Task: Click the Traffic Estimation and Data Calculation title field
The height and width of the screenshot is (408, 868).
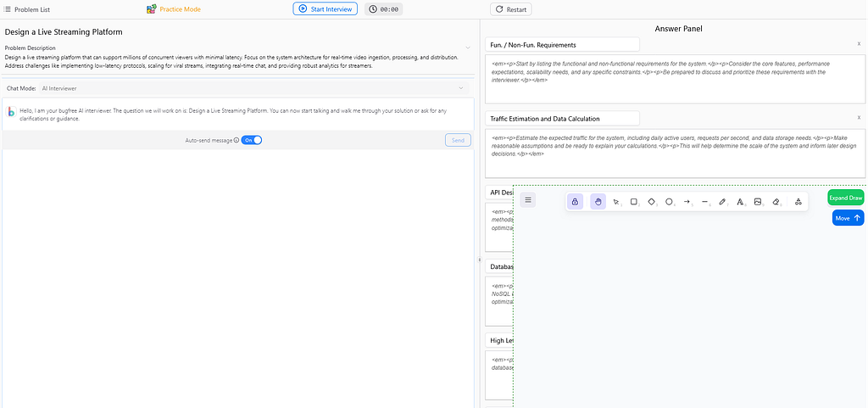Action: [563, 119]
